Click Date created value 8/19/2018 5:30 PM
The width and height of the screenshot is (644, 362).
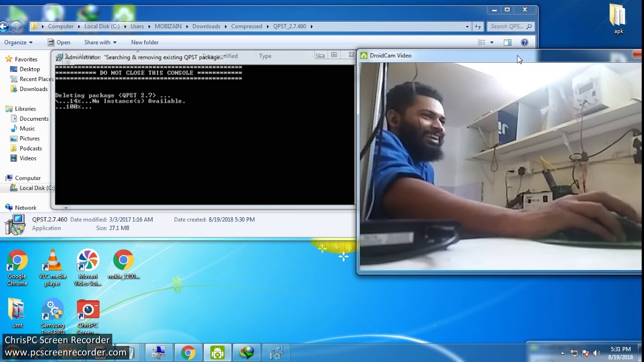point(231,220)
